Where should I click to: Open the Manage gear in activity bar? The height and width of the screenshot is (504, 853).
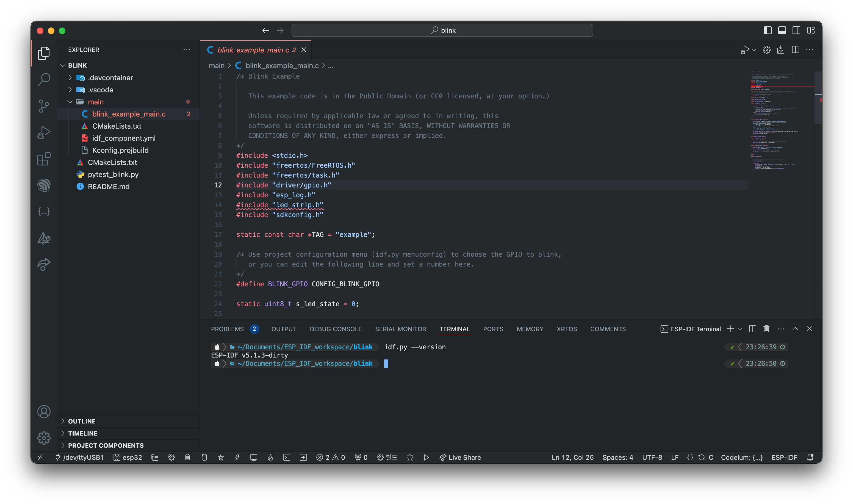(x=44, y=438)
